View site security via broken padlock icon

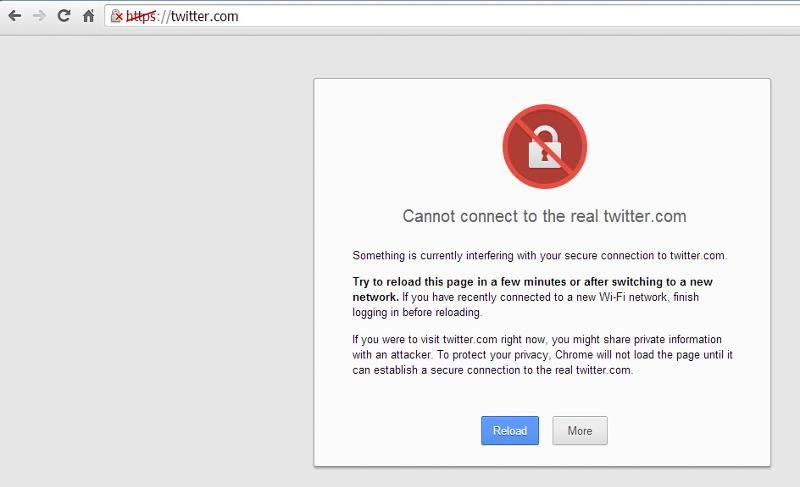click(x=117, y=16)
